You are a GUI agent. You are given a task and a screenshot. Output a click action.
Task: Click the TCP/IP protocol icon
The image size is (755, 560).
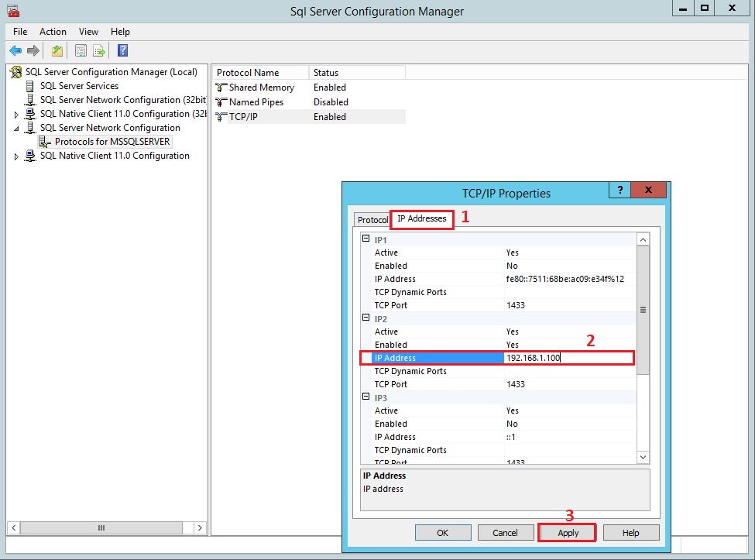[x=221, y=116]
